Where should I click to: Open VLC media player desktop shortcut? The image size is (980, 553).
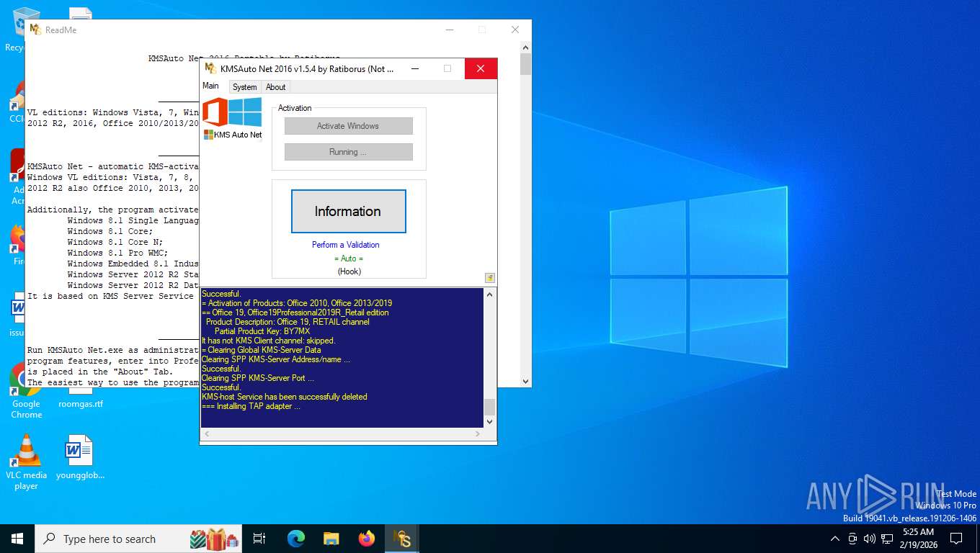[26, 462]
